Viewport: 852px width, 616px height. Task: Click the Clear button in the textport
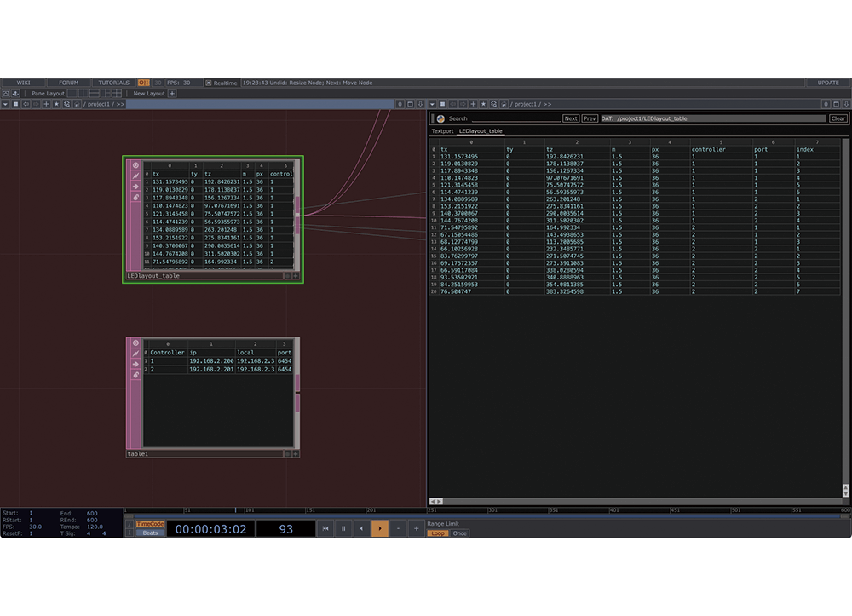838,118
